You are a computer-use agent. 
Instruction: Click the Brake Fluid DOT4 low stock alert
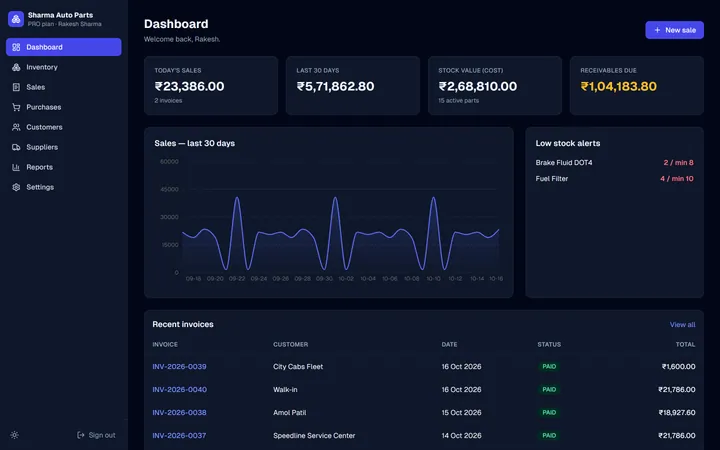click(614, 163)
